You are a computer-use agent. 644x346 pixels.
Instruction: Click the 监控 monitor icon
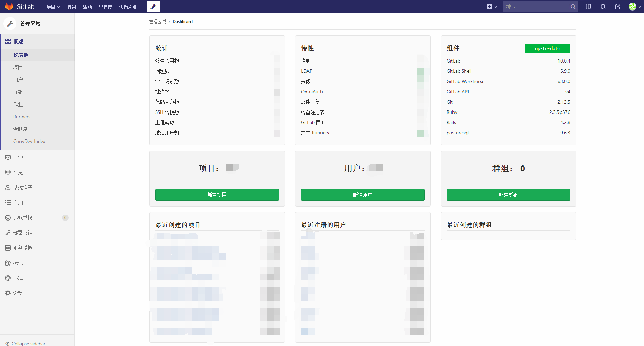point(8,158)
